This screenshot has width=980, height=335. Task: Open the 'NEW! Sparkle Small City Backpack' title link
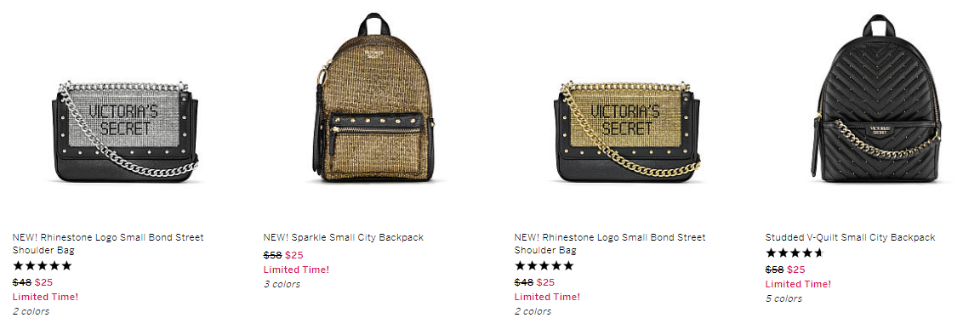(x=343, y=237)
